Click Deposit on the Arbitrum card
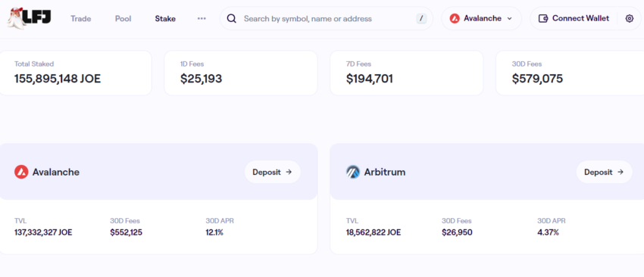The image size is (644, 277). [x=604, y=172]
